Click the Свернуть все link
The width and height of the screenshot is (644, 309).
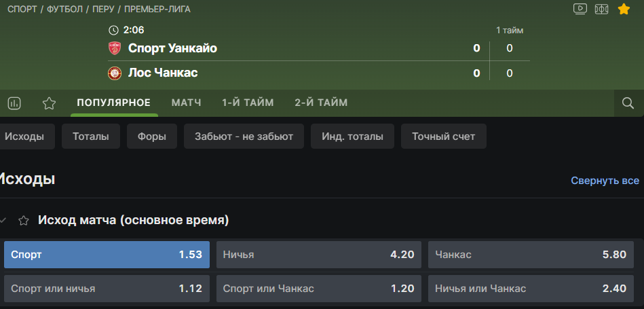click(x=605, y=181)
